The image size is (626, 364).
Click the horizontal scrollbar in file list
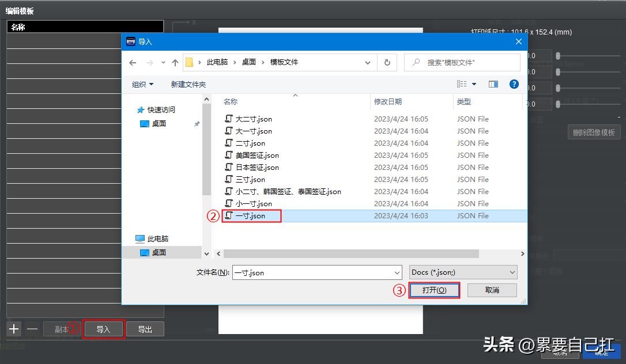tap(351, 253)
